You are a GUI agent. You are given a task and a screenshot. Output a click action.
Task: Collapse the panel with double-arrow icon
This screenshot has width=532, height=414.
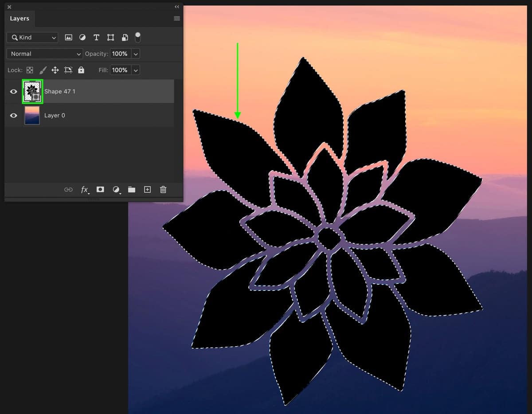pos(177,7)
